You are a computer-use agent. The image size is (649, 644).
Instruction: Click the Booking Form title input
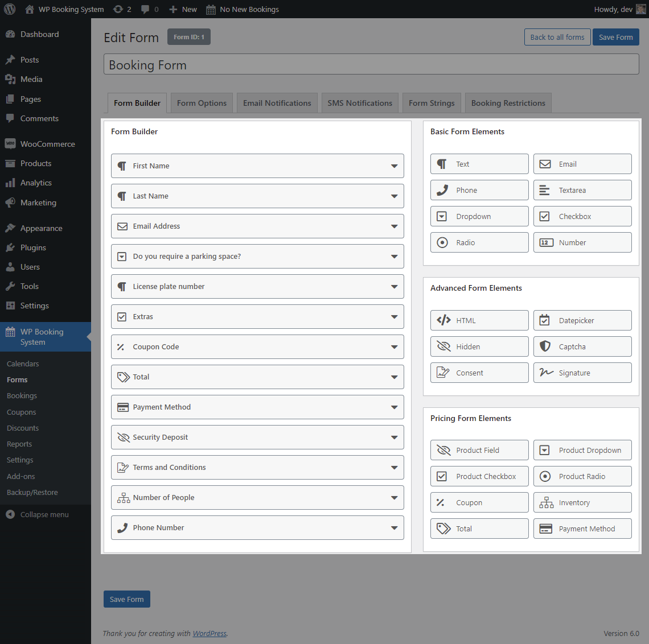coord(371,64)
